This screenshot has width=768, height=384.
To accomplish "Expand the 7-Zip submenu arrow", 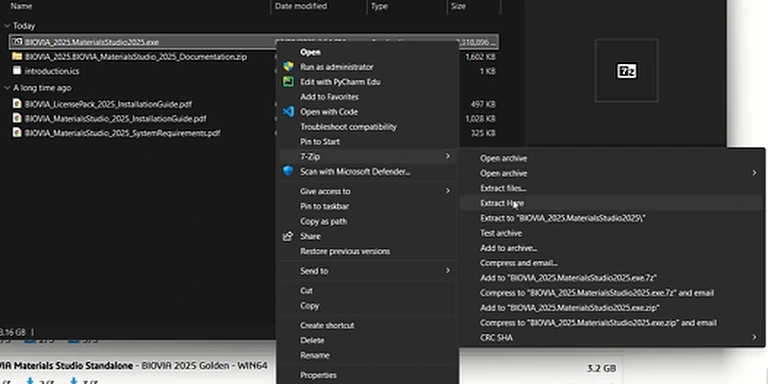I will click(447, 156).
